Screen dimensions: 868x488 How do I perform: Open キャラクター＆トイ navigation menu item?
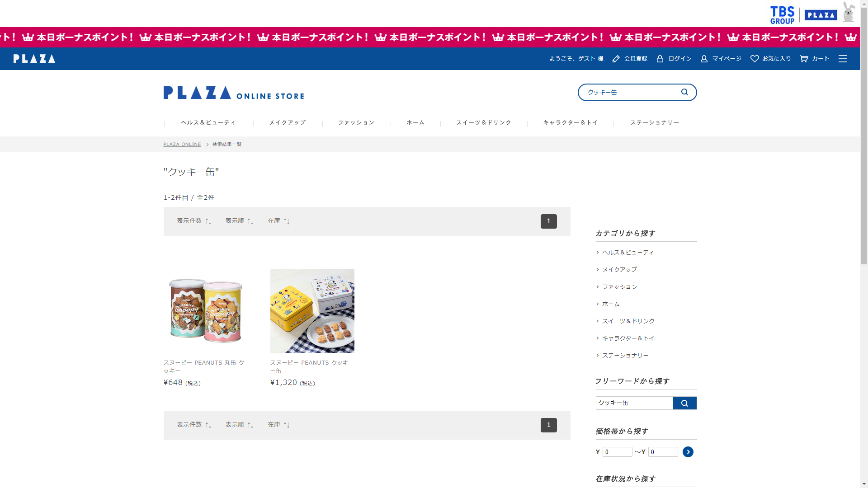(x=570, y=122)
